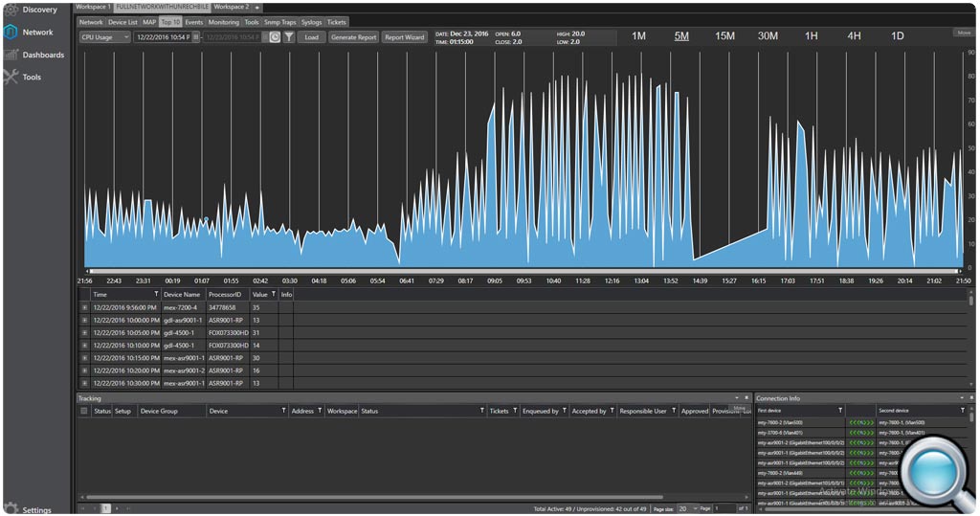Click the Connection Info vertical scrollbar

[x=971, y=416]
